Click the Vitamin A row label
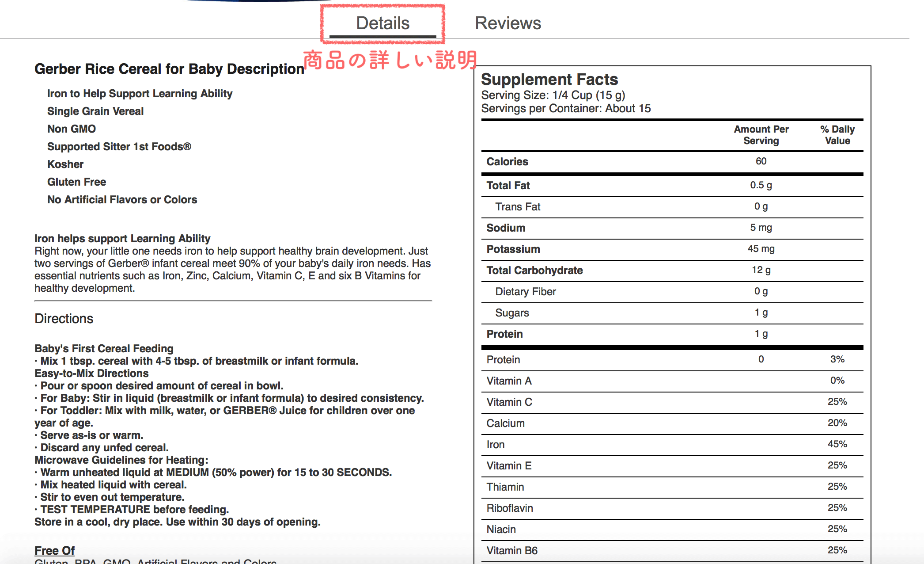This screenshot has width=924, height=564. coord(509,381)
